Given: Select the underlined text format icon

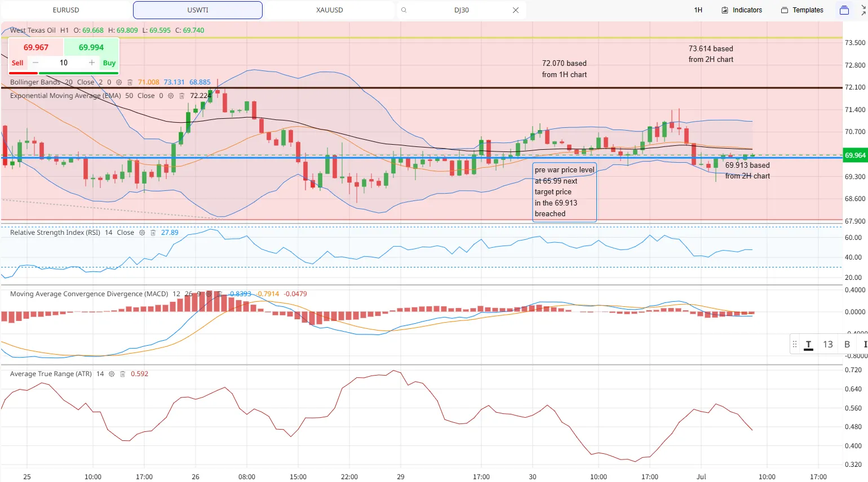Looking at the screenshot, I should pyautogui.click(x=808, y=345).
